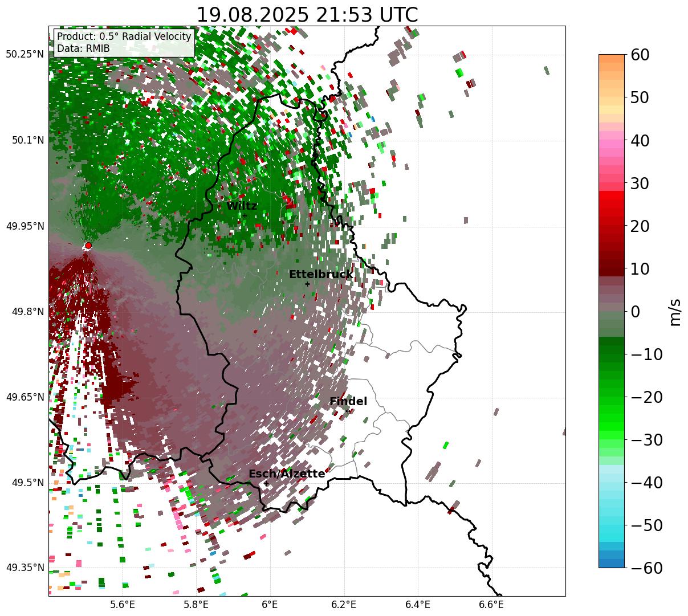Pick the bright green colorbar segment near −27
The image size is (688, 616).
click(612, 426)
